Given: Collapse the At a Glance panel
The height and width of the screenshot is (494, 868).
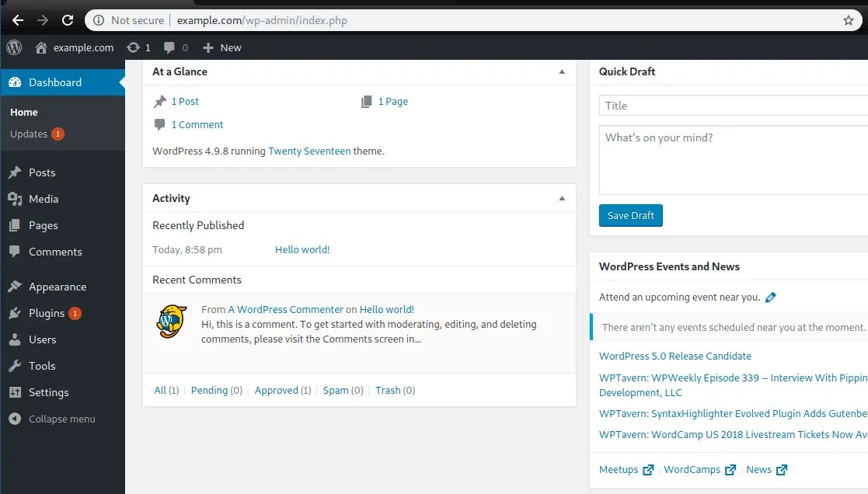Looking at the screenshot, I should coord(562,71).
